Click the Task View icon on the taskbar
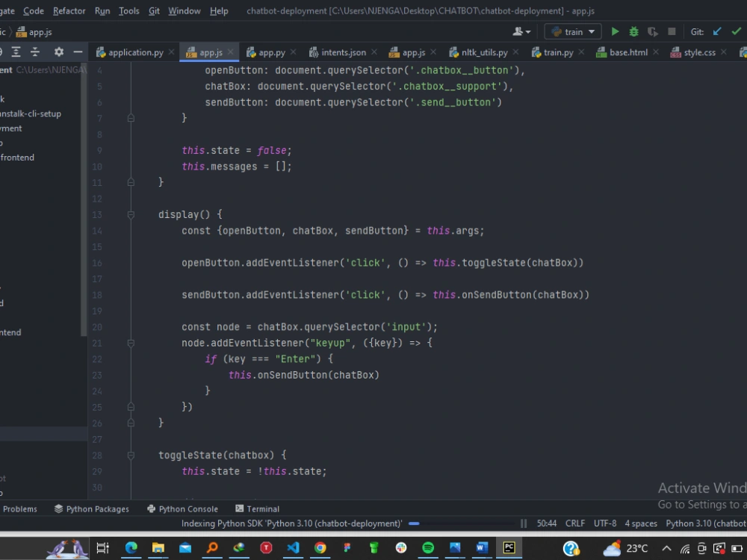Screen dimensions: 747x560 [102, 547]
